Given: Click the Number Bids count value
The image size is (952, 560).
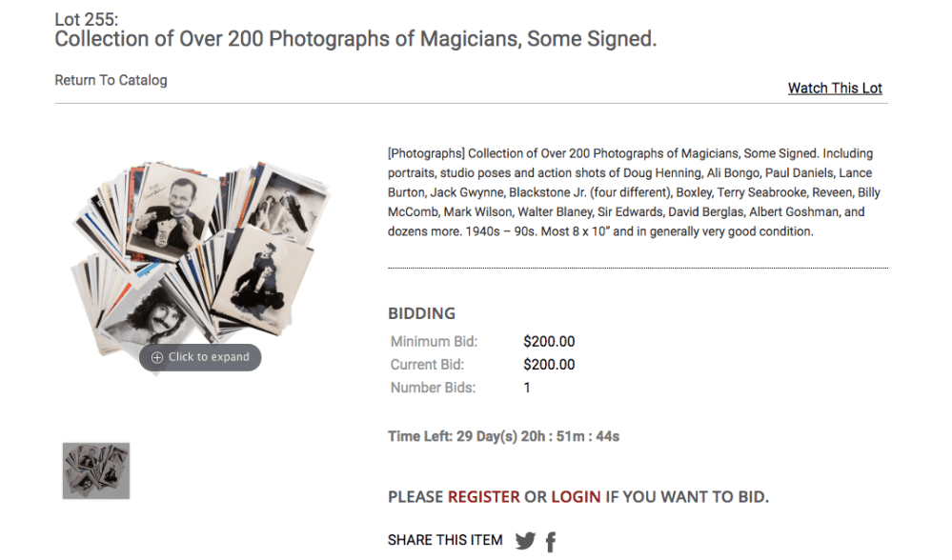Looking at the screenshot, I should tap(527, 388).
